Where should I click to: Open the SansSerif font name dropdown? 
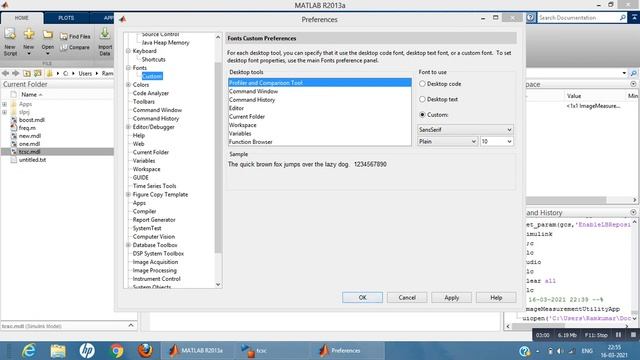(465, 129)
